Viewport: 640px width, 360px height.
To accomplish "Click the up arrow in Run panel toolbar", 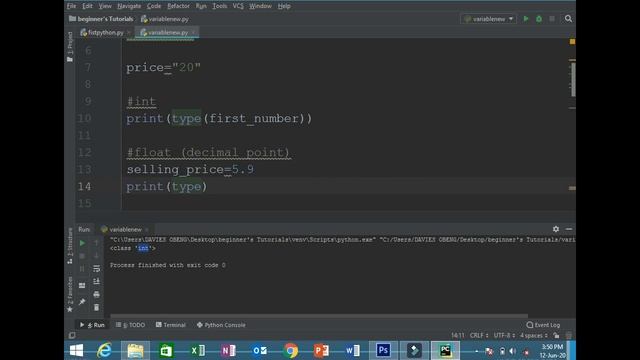I will pos(96,243).
